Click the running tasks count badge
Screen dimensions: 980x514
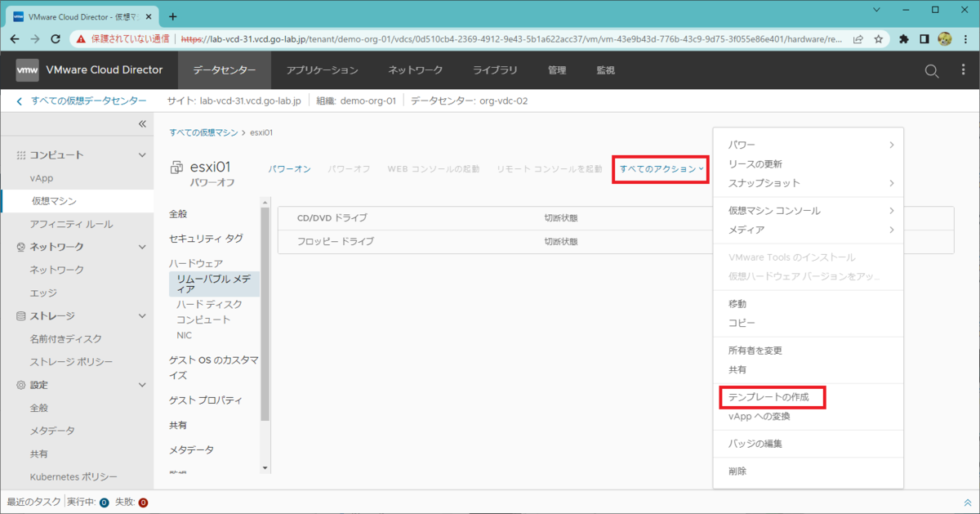[104, 503]
